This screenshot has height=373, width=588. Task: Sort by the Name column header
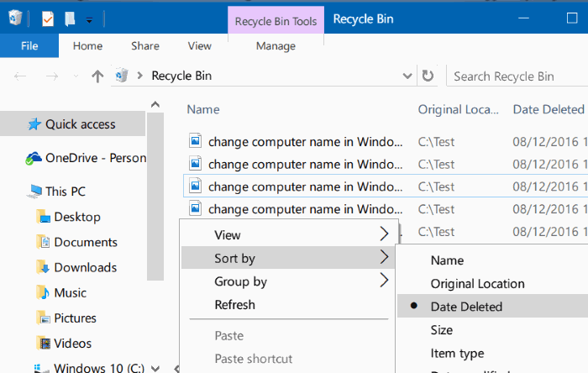click(203, 109)
